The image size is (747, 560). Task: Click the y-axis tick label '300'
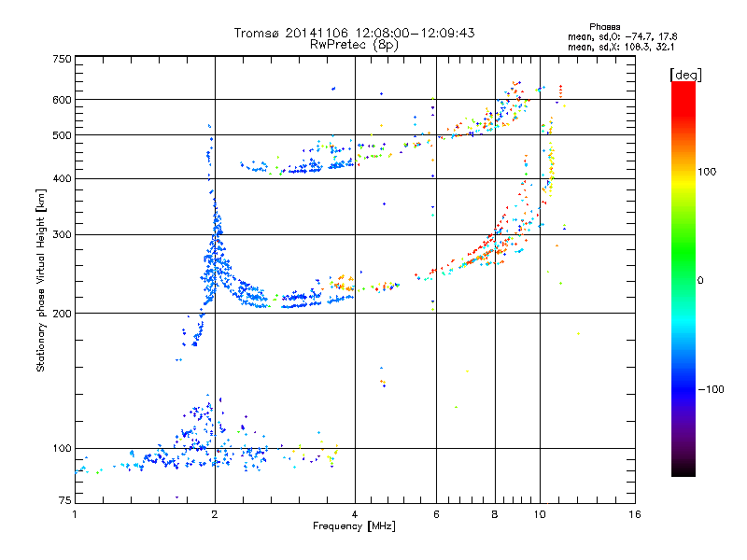[x=62, y=235]
